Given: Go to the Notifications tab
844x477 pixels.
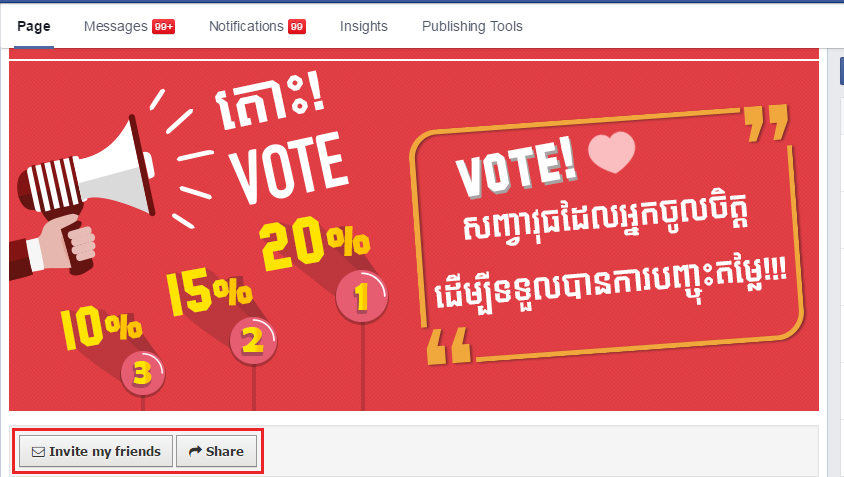Looking at the screenshot, I should [246, 26].
